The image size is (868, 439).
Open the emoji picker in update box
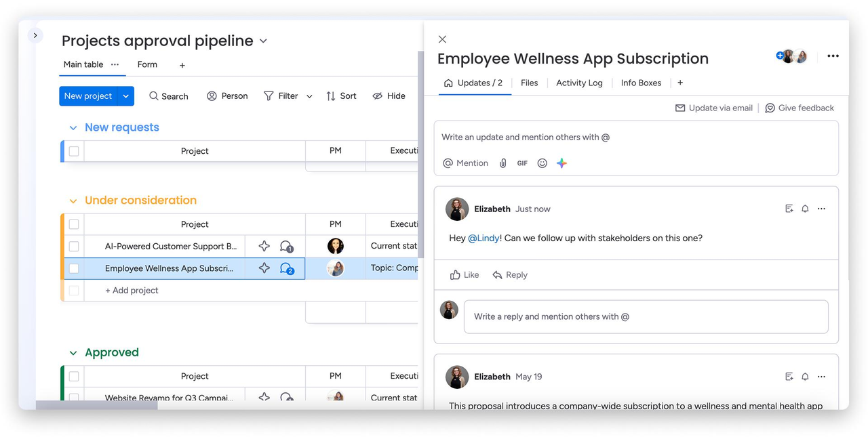542,163
